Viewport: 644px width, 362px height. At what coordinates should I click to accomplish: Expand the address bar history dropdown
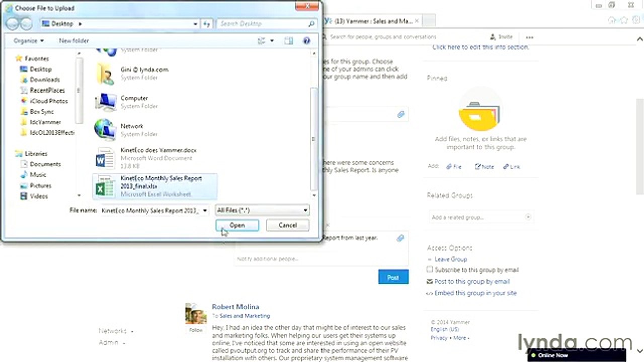[x=195, y=24]
